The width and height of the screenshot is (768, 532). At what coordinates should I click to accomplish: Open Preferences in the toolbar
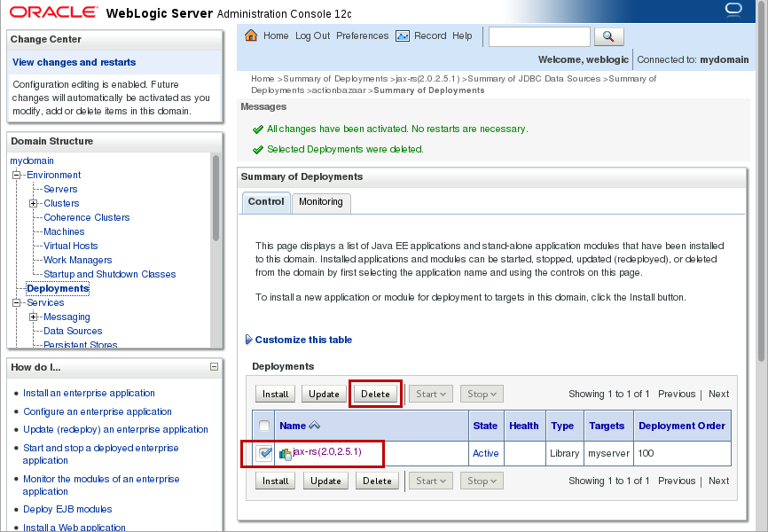click(363, 35)
